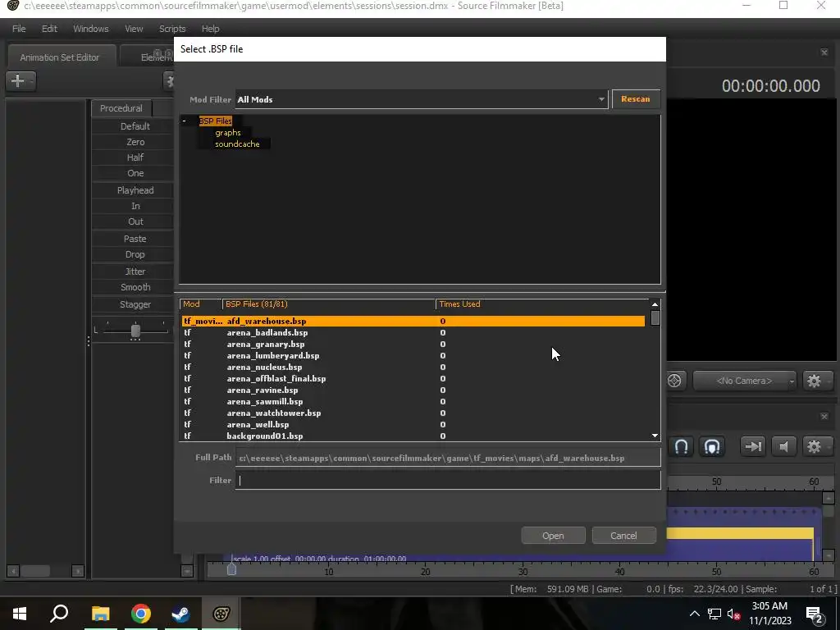Select the graphs folder in tree
The height and width of the screenshot is (630, 840).
point(228,132)
